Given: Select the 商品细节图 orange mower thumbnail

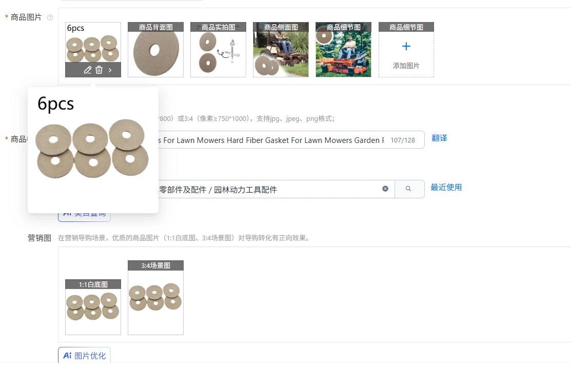Looking at the screenshot, I should pos(343,50).
